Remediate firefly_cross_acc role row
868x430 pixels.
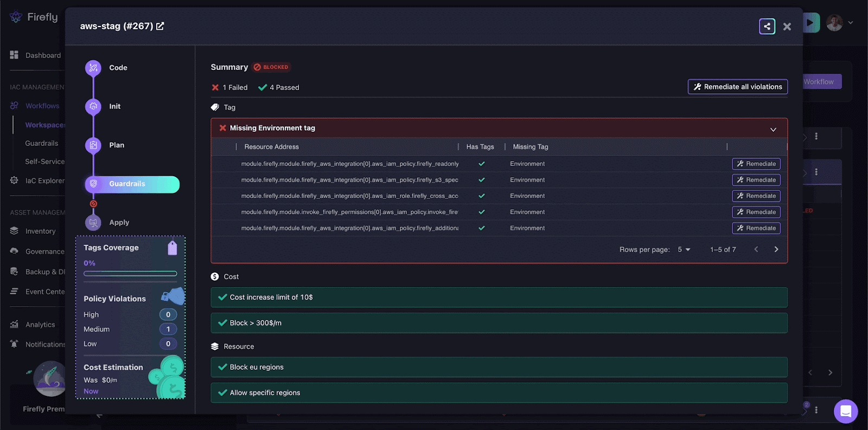[756, 196]
